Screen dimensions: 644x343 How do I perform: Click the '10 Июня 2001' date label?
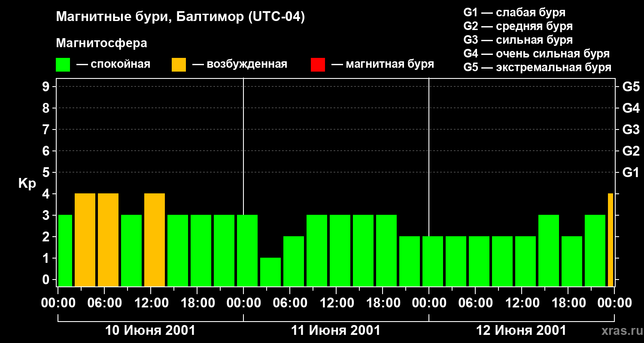point(150,331)
